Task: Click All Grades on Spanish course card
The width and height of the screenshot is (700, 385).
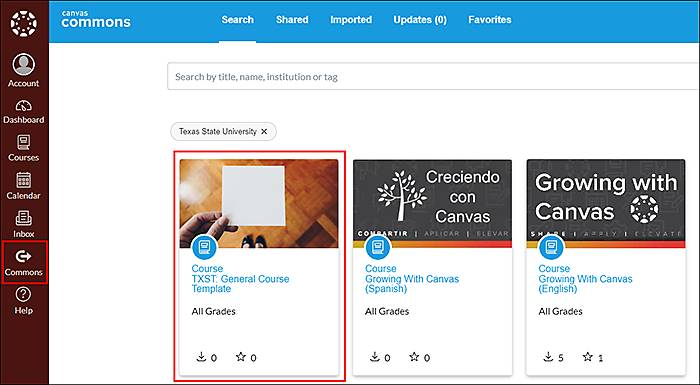Action: coord(387,311)
